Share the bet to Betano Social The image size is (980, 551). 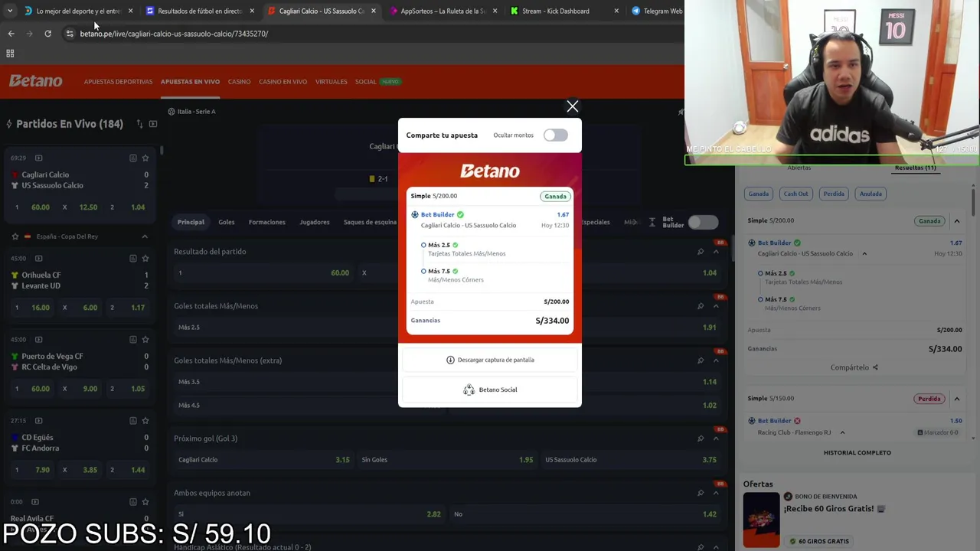(490, 390)
